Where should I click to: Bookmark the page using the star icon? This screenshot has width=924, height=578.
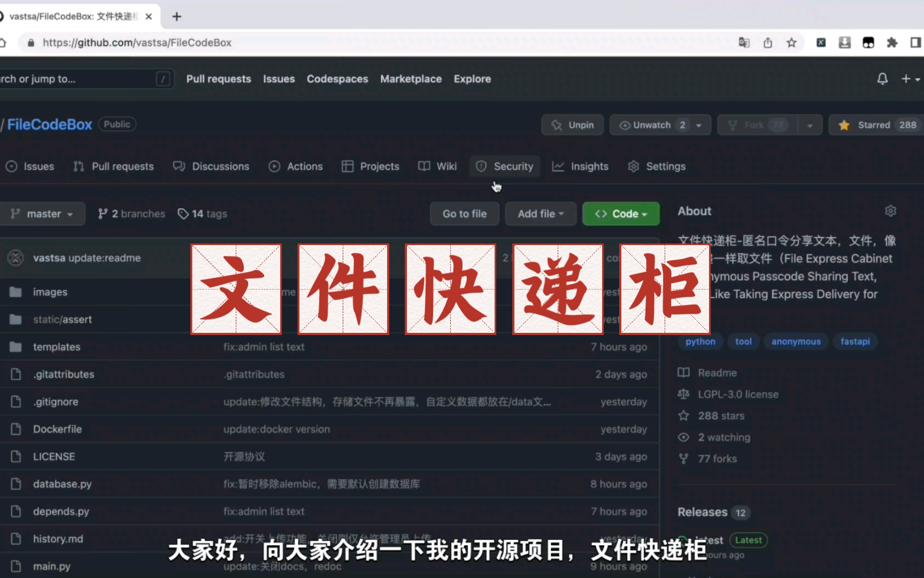point(791,42)
